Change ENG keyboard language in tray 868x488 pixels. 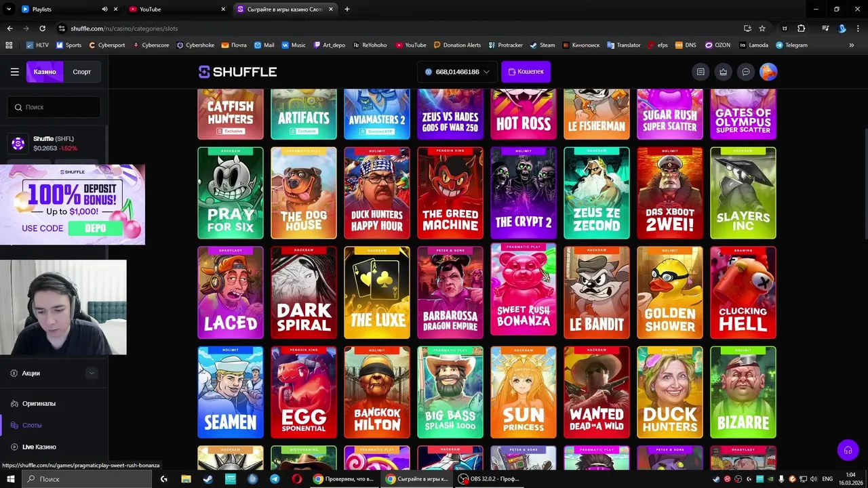(x=827, y=479)
